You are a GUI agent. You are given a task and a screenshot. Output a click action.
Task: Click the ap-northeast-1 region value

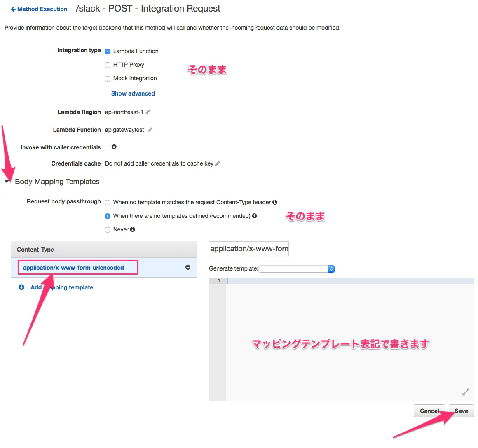(x=124, y=112)
